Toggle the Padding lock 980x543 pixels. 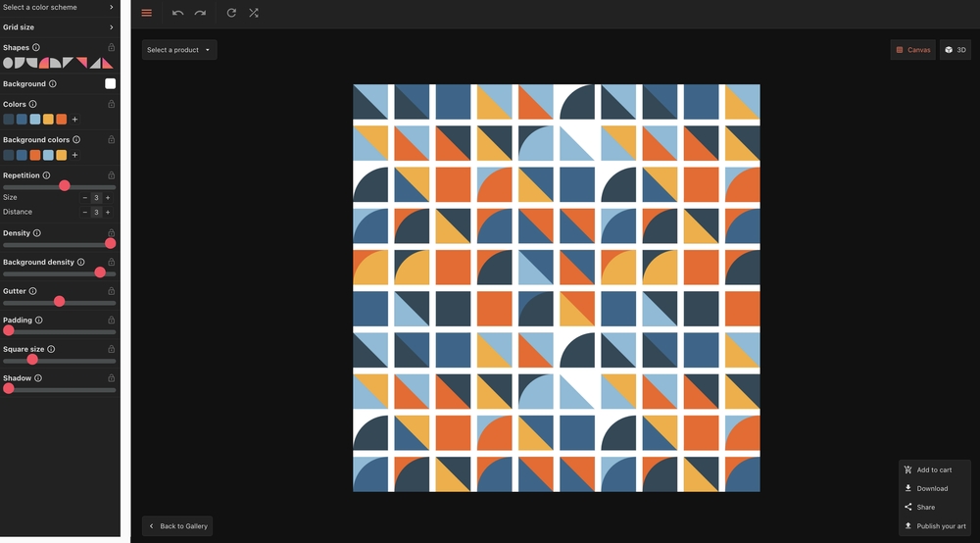(x=112, y=320)
